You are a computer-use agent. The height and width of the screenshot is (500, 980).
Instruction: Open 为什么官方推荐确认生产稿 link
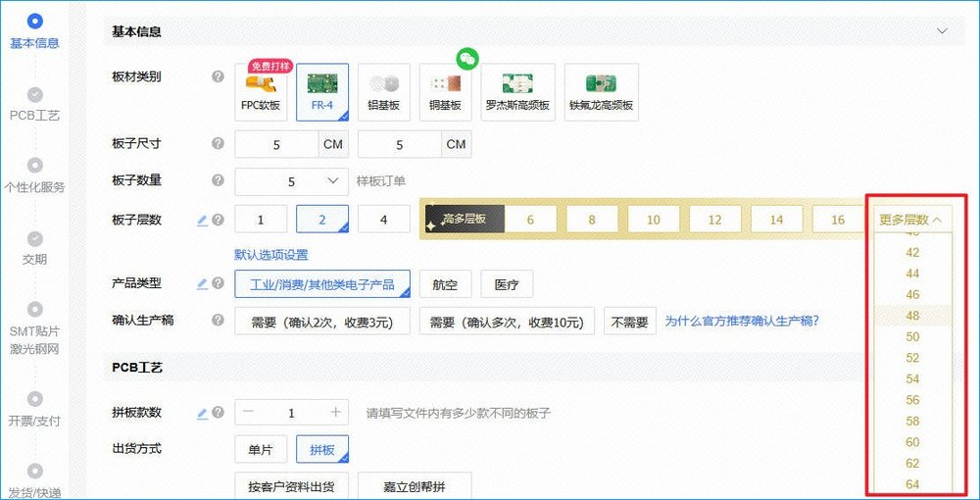pyautogui.click(x=742, y=321)
